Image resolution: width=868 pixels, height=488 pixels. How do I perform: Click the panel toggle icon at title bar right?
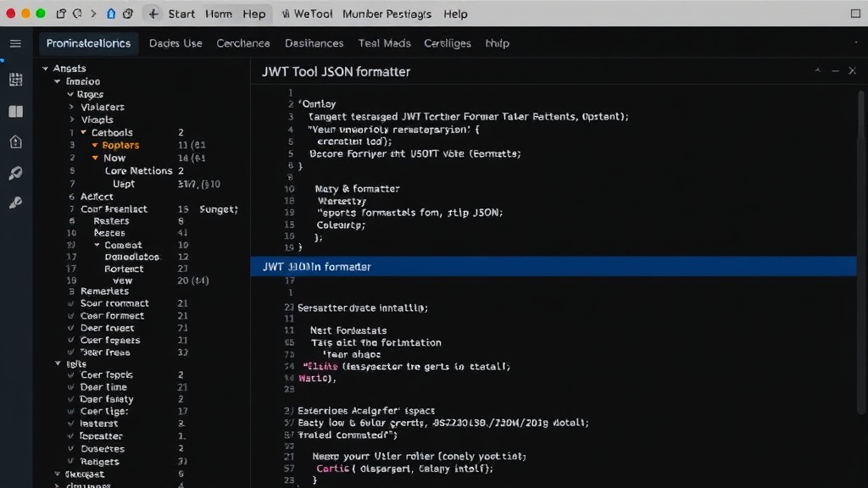[855, 14]
